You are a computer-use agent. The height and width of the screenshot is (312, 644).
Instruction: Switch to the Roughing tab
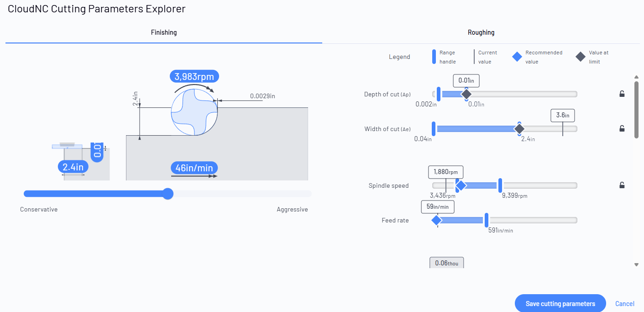(481, 32)
